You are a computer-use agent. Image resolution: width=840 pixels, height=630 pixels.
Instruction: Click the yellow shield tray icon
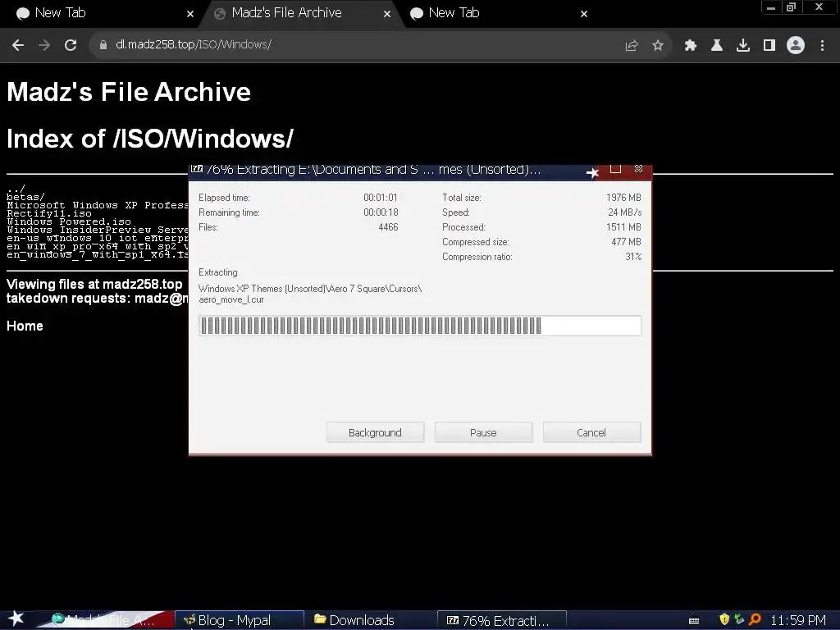point(724,619)
